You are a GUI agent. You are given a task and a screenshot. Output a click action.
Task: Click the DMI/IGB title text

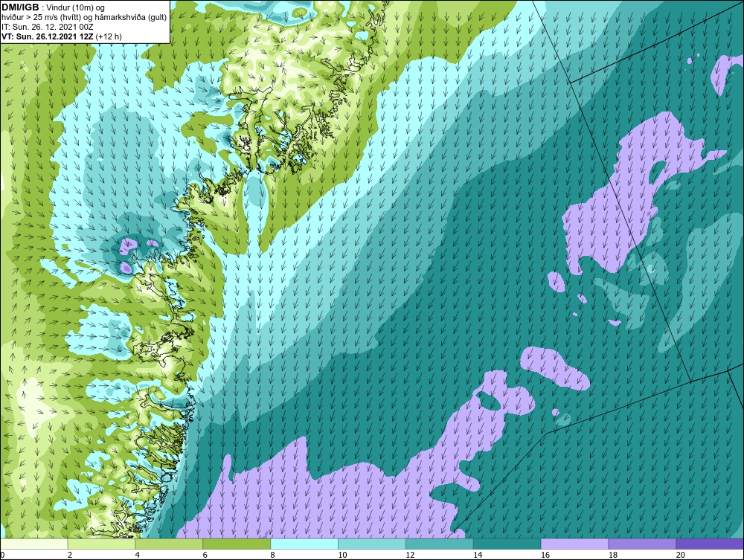click(20, 7)
